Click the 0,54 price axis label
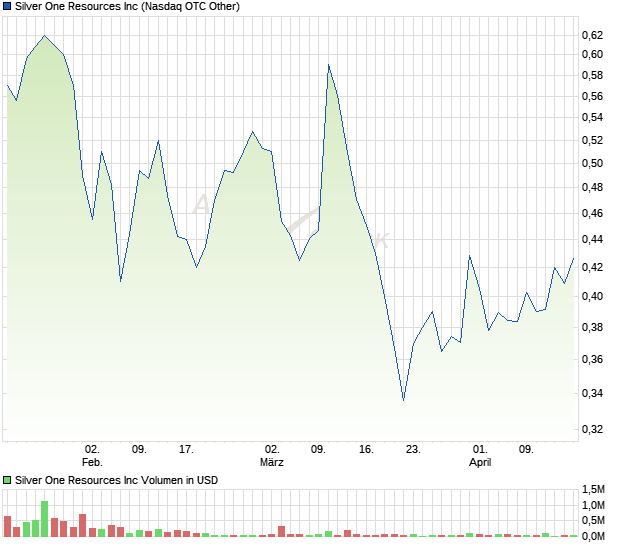This screenshot has height=546, width=620. pos(592,117)
